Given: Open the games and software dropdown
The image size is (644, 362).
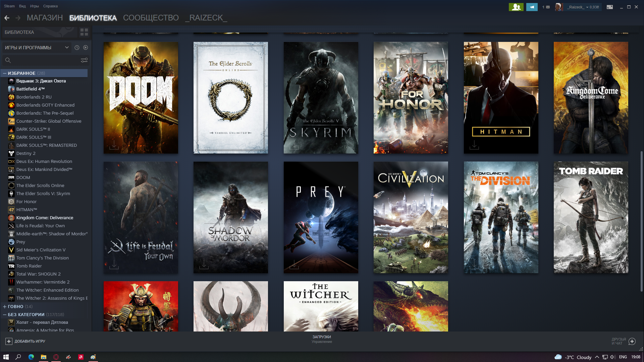Looking at the screenshot, I should 37,48.
